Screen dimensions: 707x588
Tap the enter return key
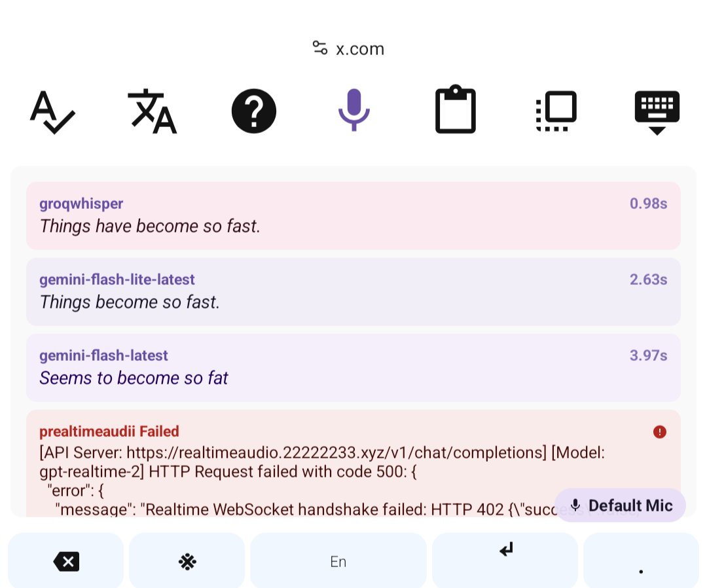(505, 561)
